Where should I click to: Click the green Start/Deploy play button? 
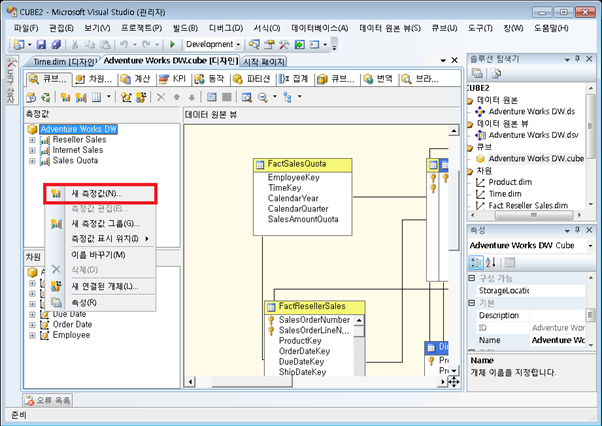pos(172,45)
